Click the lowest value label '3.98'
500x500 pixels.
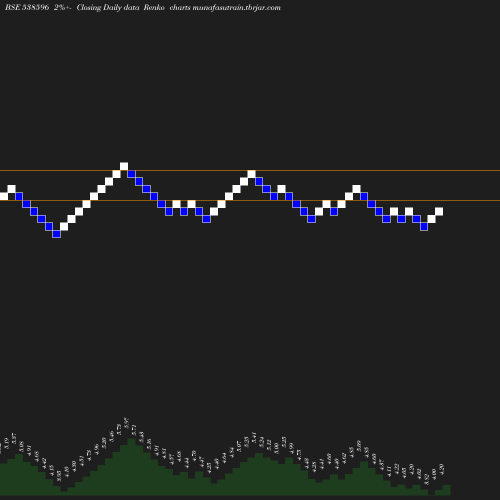coord(59,476)
